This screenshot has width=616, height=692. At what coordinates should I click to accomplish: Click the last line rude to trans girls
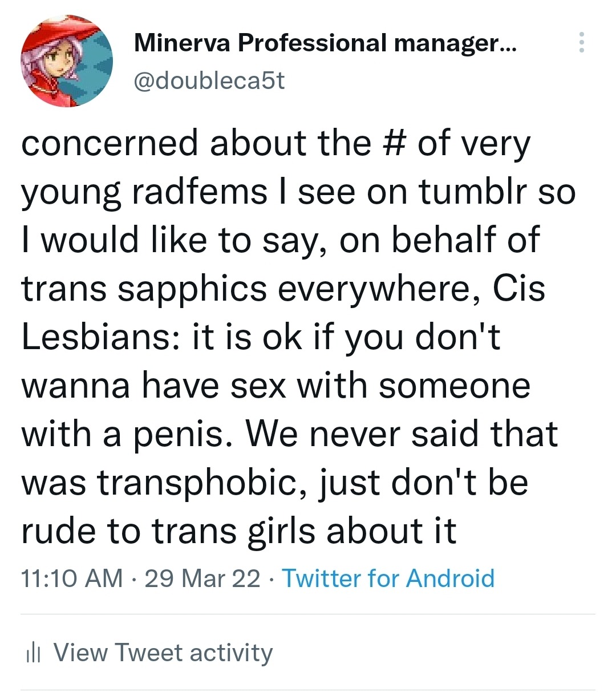coord(239,532)
